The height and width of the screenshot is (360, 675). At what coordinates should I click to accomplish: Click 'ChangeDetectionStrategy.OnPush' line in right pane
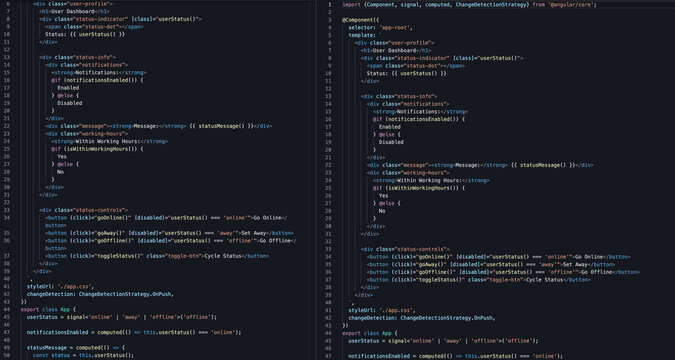point(422,318)
